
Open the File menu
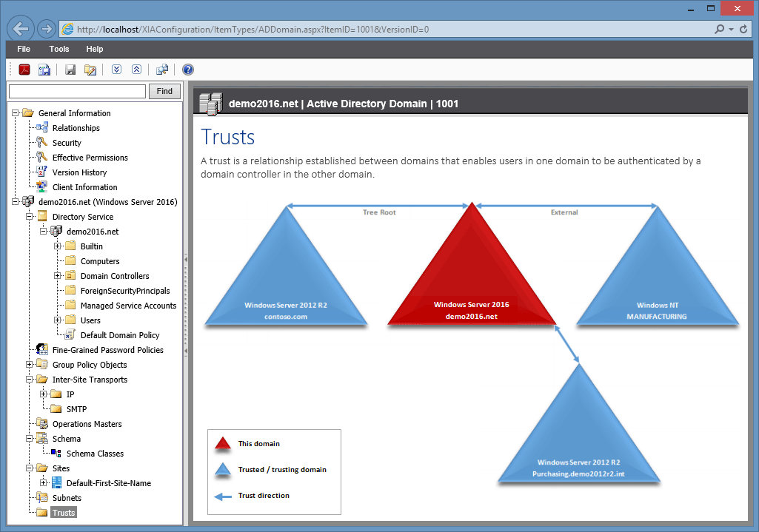[23, 49]
